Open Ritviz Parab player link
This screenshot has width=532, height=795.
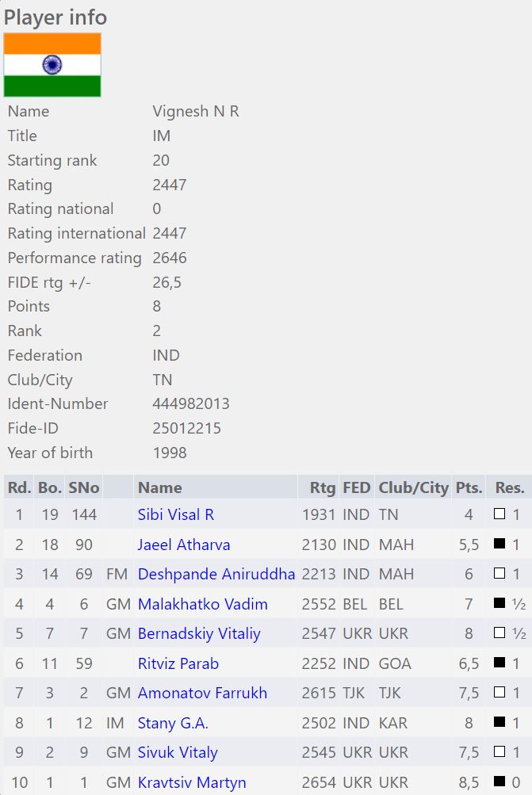tap(178, 663)
